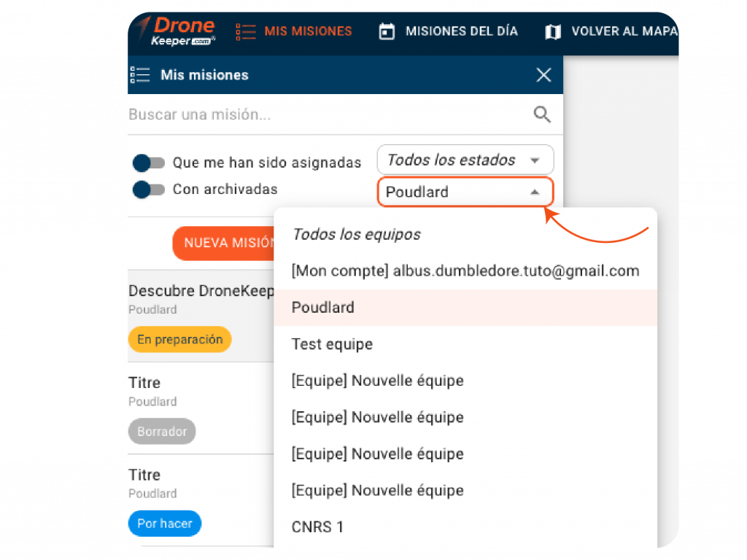Open the 'Descubre DroneKeeper' mission entry
The width and height of the screenshot is (747, 560).
[201, 292]
